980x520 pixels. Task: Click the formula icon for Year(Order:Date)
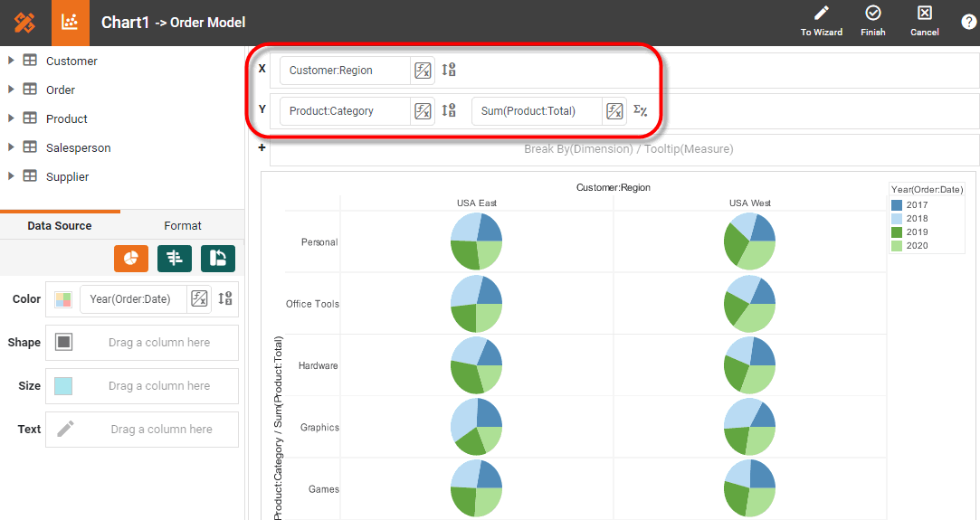(199, 299)
